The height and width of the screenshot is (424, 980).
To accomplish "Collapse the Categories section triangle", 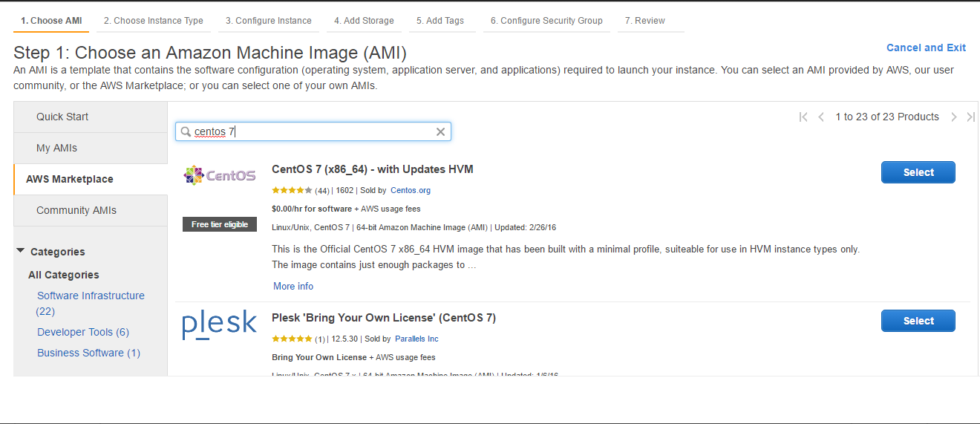I will coord(21,251).
